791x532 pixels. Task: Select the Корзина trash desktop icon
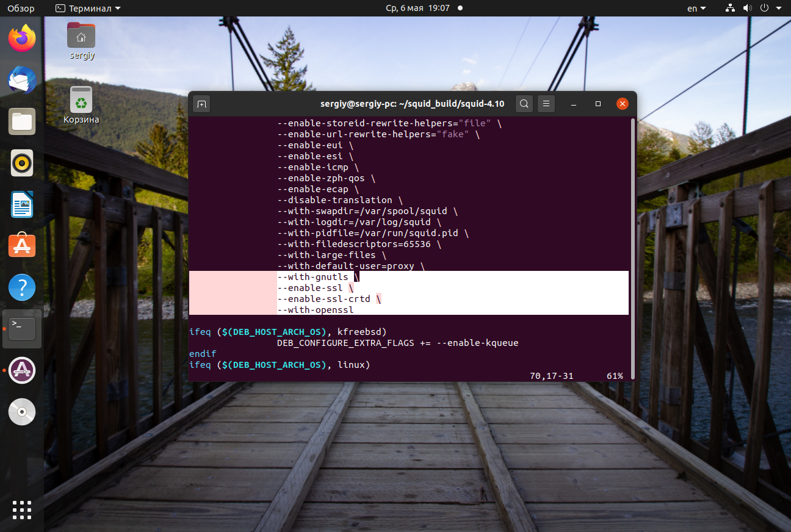pos(81,104)
